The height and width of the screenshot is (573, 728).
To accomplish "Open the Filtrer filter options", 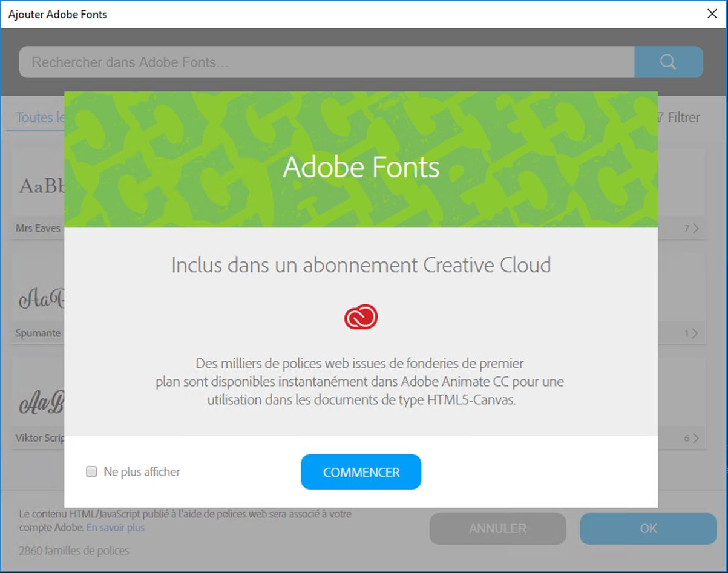I will coord(683,117).
